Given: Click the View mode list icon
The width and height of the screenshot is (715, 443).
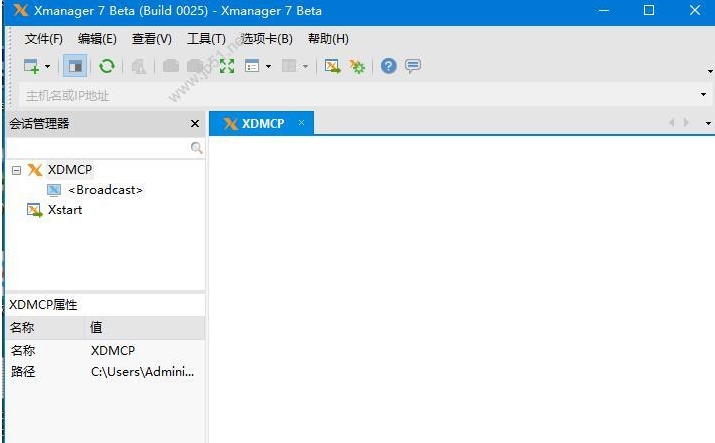Looking at the screenshot, I should click(x=252, y=66).
